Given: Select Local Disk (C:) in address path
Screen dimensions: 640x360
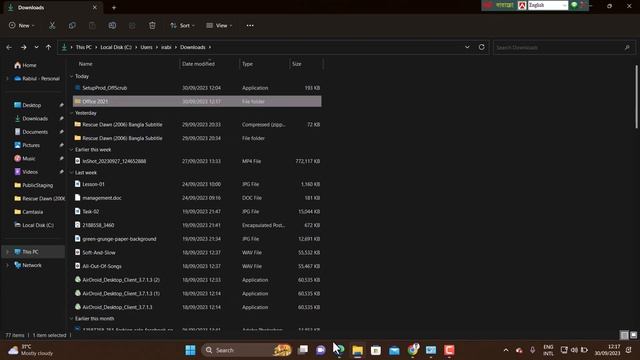Looking at the screenshot, I should click(x=116, y=47).
